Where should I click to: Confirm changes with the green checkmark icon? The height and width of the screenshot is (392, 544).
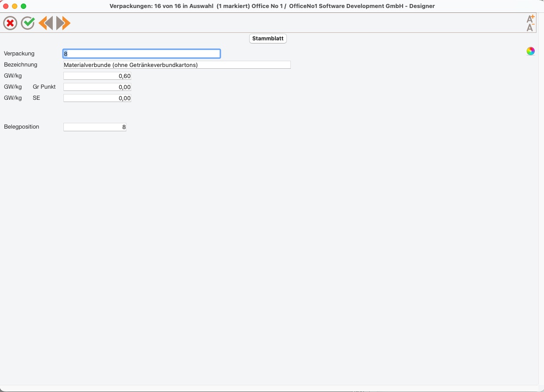[28, 23]
